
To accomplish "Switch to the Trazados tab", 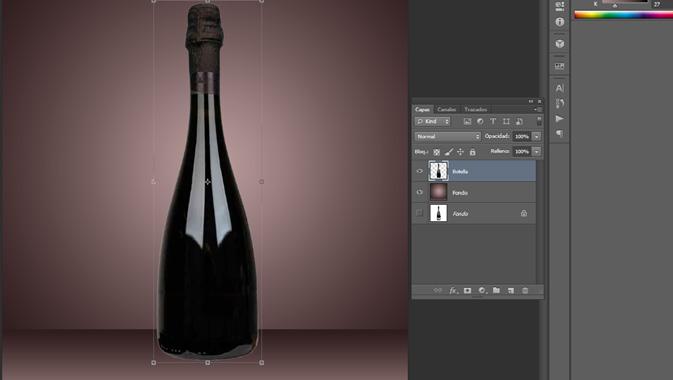I will (476, 109).
